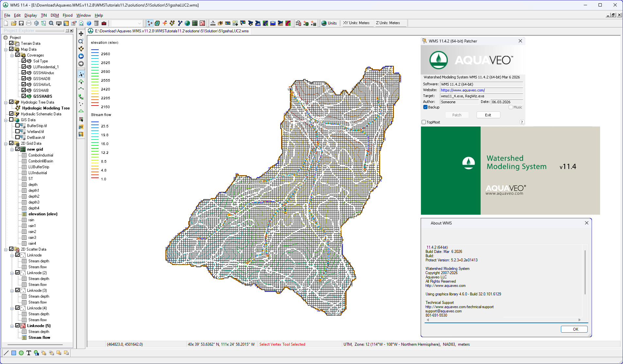Click the blue Help question mark icon

pos(89,23)
